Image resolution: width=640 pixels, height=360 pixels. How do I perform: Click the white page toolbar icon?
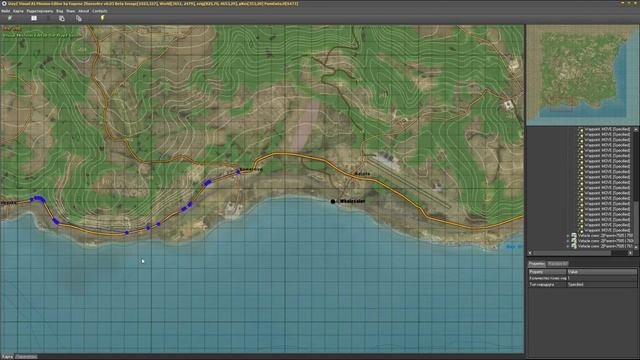(x=34, y=18)
